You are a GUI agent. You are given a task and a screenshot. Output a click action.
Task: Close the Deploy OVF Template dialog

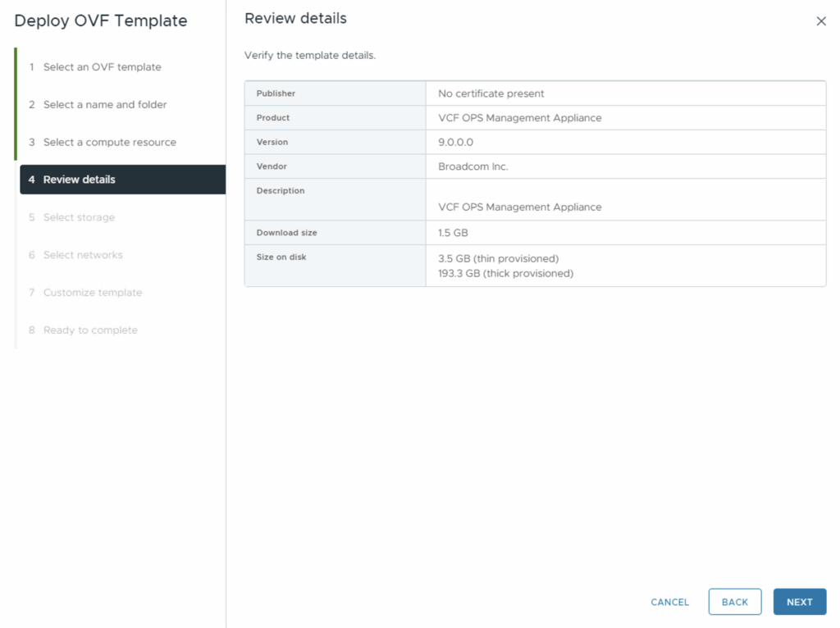(x=821, y=21)
